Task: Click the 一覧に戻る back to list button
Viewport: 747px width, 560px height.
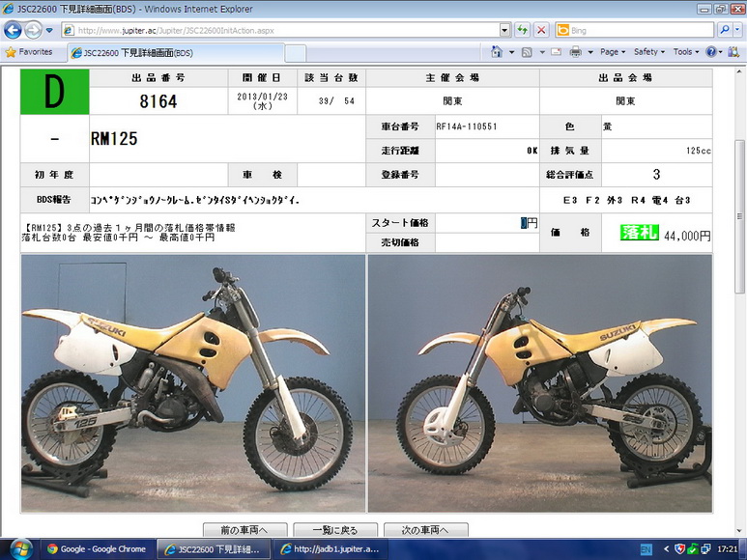Action: tap(335, 529)
